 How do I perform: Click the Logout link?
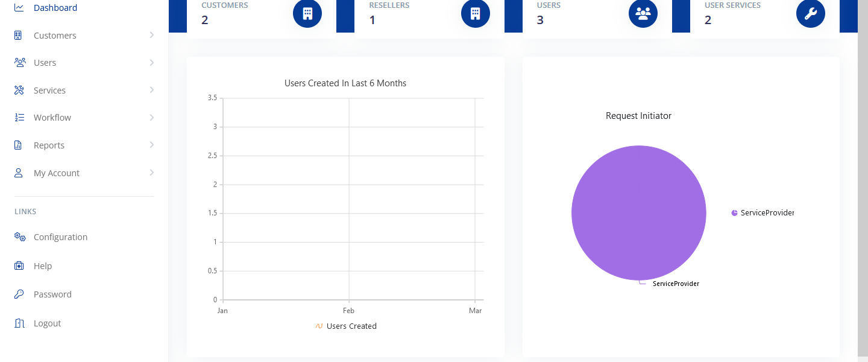(47, 323)
